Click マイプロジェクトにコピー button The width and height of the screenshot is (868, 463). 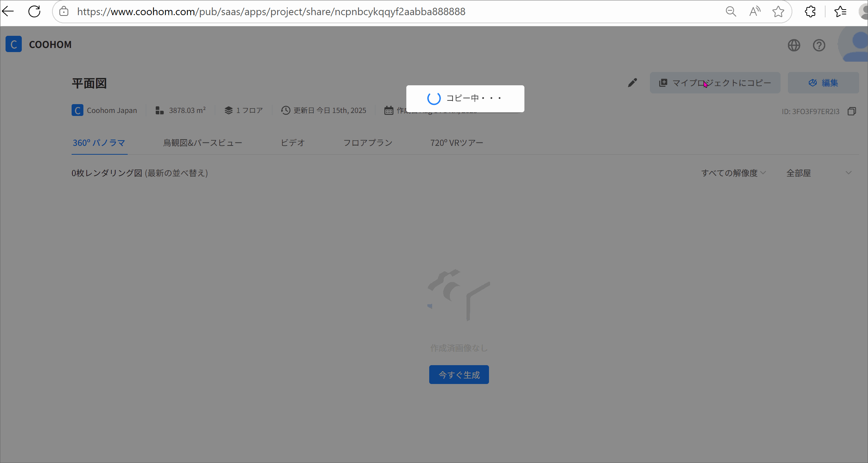(715, 83)
